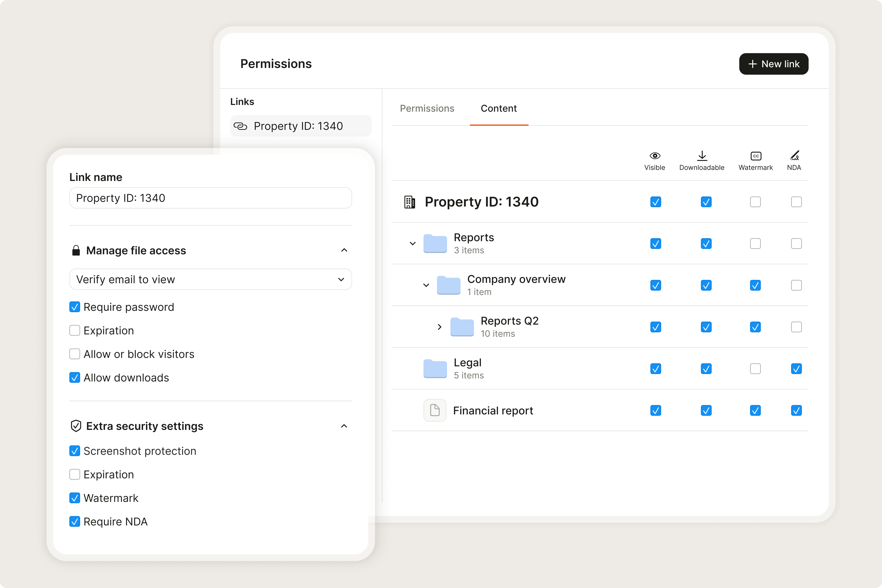The height and width of the screenshot is (588, 882).
Task: Click the Property ID: 1340 heading in content table
Action: pyautogui.click(x=482, y=202)
